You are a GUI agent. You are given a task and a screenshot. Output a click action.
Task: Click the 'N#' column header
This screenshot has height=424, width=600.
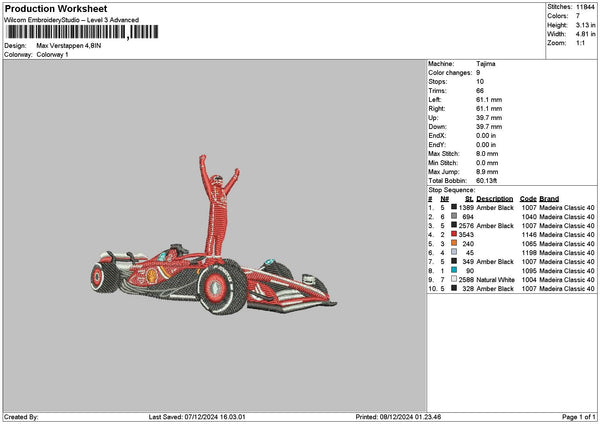point(444,199)
